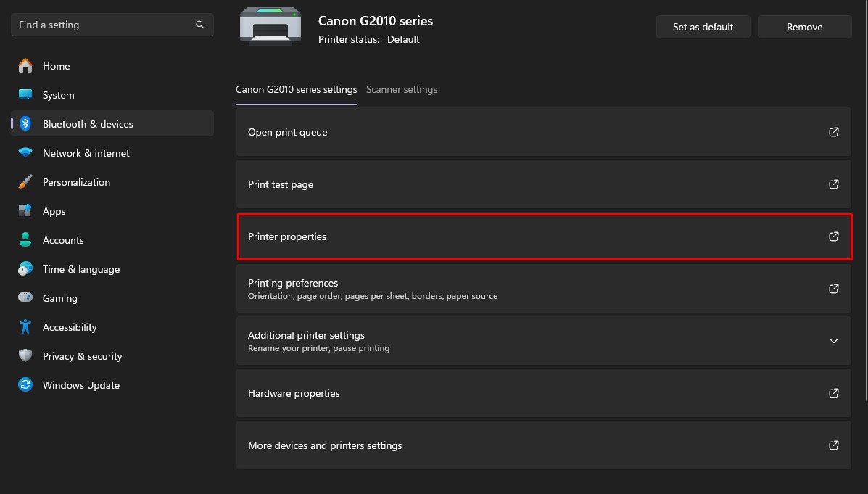868x494 pixels.
Task: Click Canon G2010 series heading text
Action: click(376, 21)
